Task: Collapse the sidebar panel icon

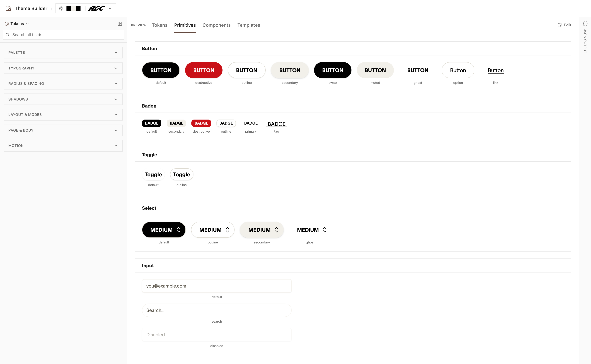Action: pyautogui.click(x=120, y=24)
